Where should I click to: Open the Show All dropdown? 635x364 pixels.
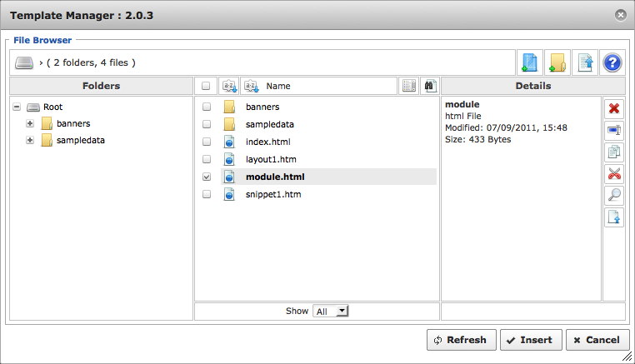[331, 311]
